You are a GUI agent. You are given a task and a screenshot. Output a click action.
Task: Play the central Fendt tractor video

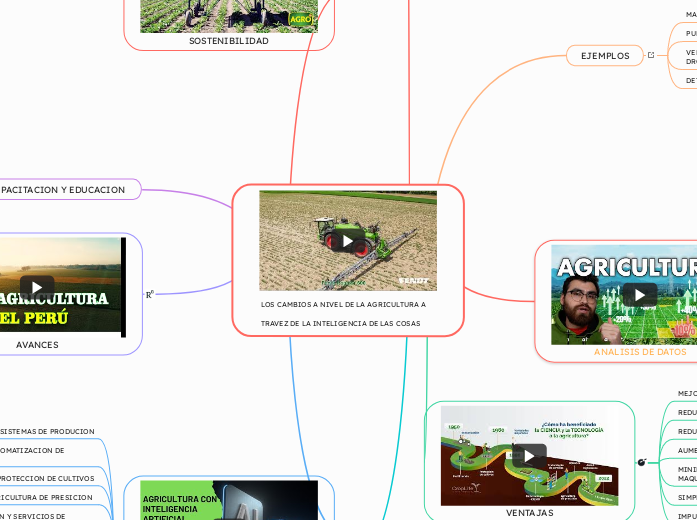[348, 241]
